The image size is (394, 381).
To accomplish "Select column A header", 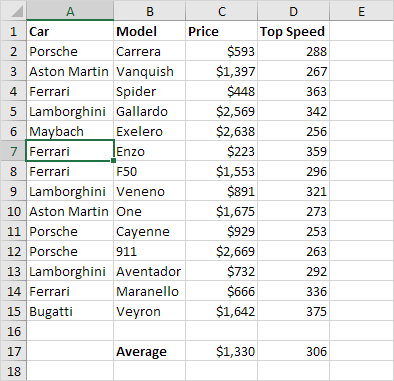I will pos(70,11).
